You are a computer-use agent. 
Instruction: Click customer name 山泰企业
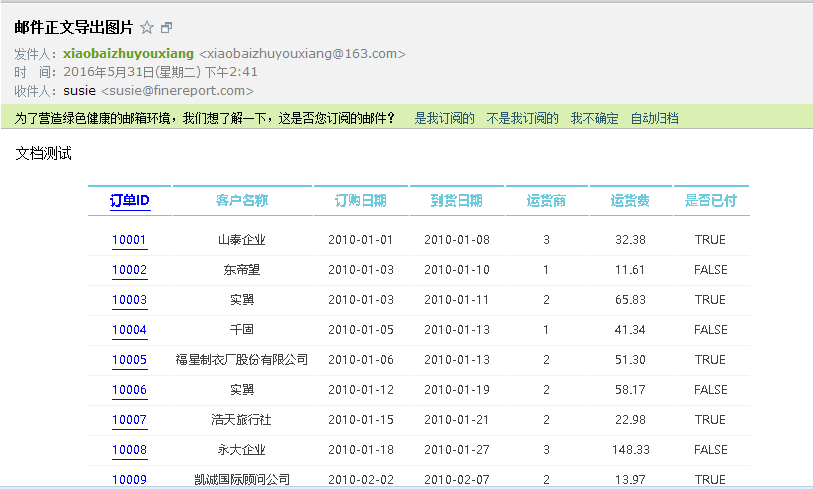point(242,240)
